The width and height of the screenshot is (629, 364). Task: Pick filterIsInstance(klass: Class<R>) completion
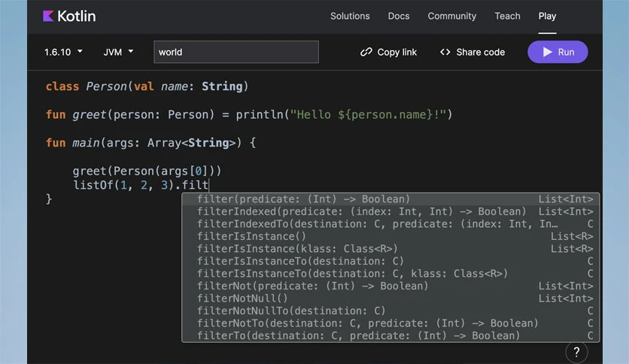point(390,249)
